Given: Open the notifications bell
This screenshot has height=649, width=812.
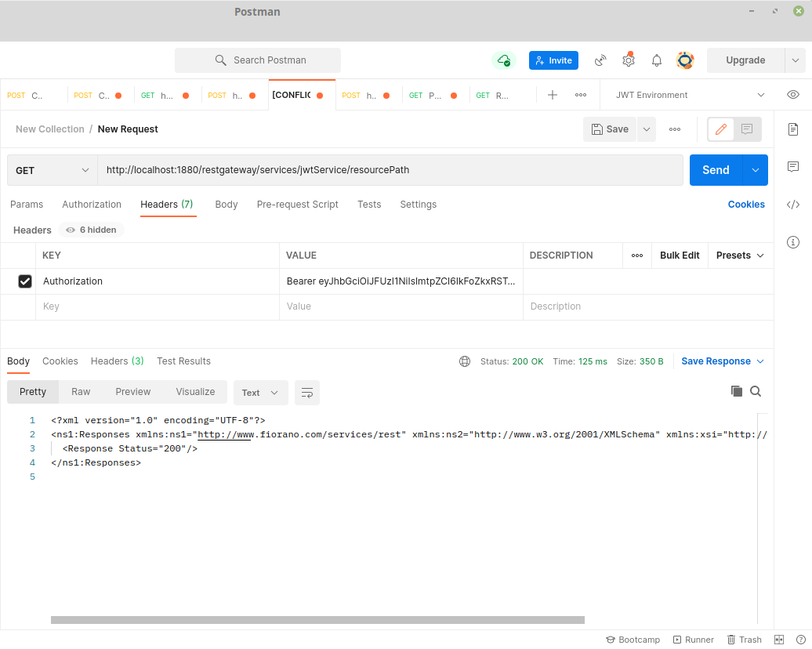Looking at the screenshot, I should 656,60.
